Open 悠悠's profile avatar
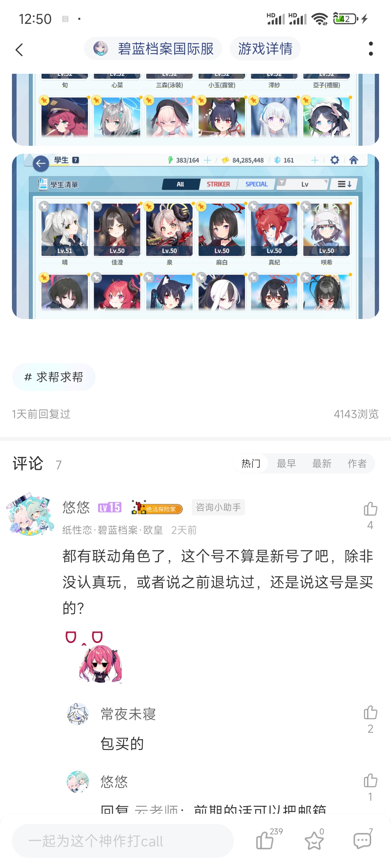The image size is (391, 868). 30,514
